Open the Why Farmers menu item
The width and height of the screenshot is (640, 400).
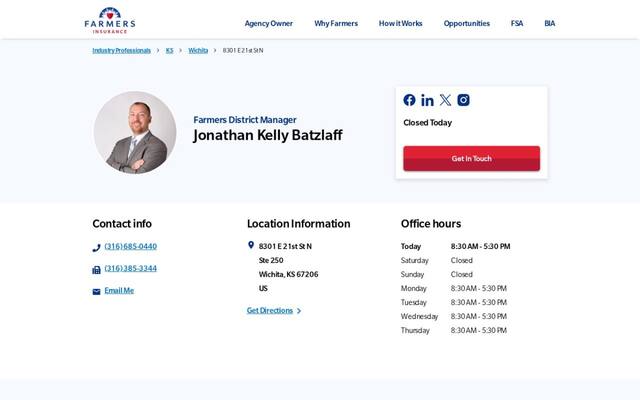pyautogui.click(x=336, y=24)
